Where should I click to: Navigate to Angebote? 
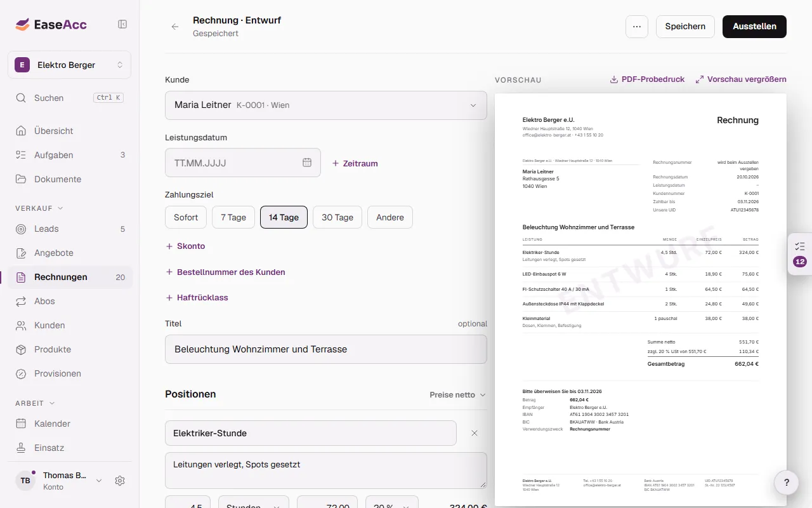[70, 253]
